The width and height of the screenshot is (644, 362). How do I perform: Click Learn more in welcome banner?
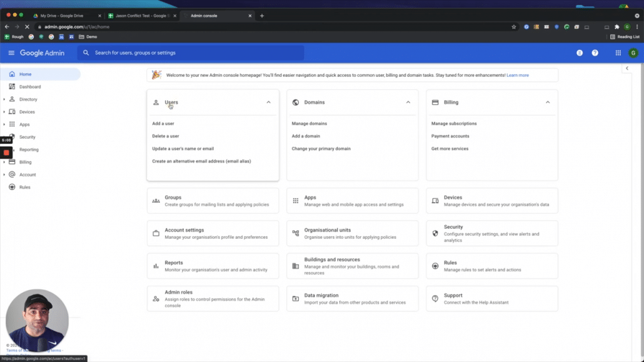(518, 75)
